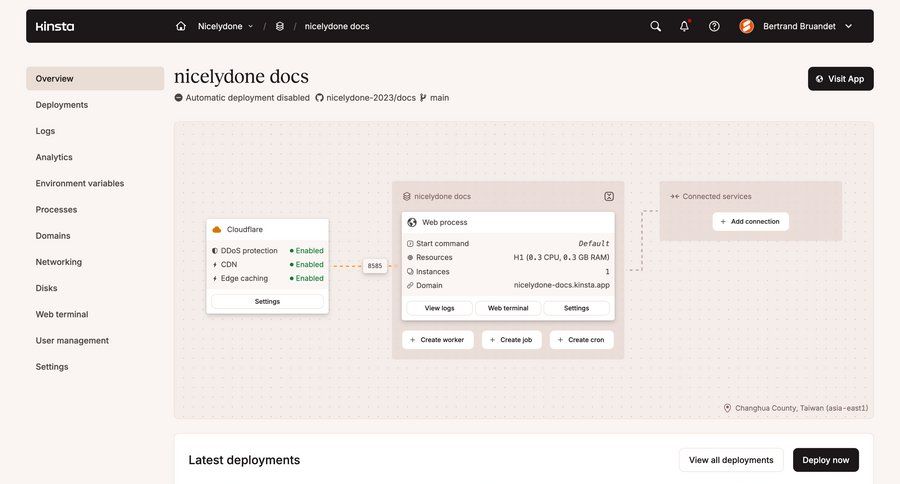Open search using magnifier icon
The width and height of the screenshot is (900, 484).
point(655,26)
